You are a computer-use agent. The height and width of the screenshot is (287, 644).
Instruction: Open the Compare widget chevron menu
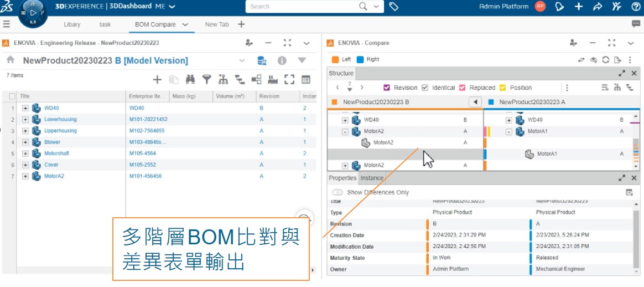(x=631, y=43)
